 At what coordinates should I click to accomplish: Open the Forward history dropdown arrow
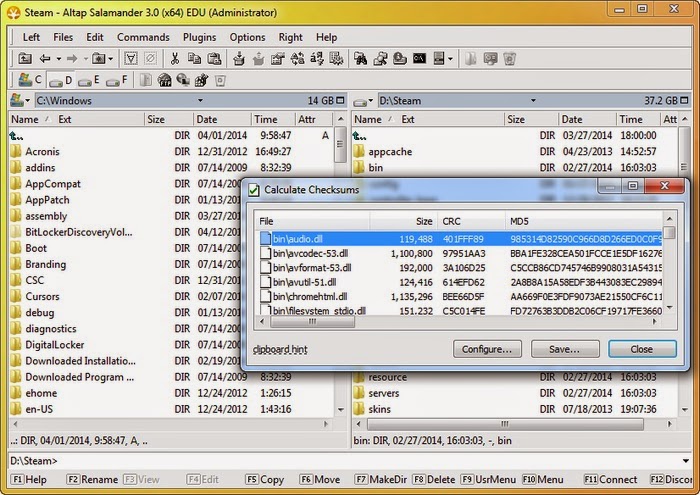(85, 58)
